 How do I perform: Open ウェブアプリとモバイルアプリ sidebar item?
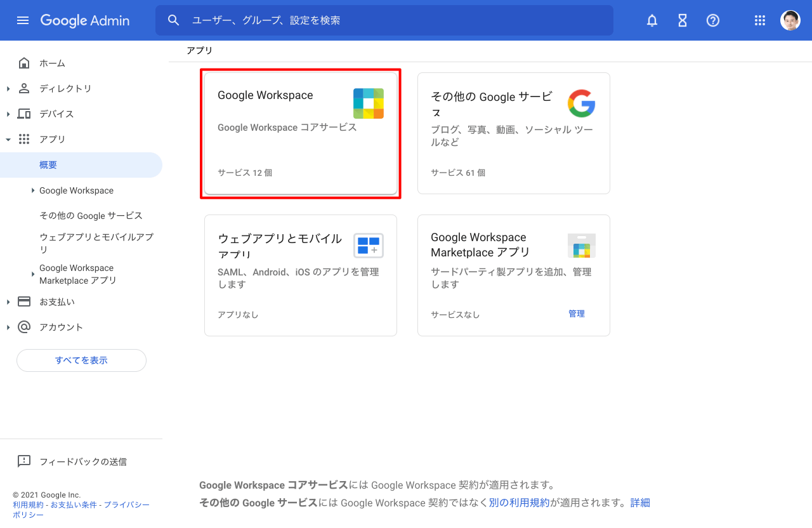96,243
